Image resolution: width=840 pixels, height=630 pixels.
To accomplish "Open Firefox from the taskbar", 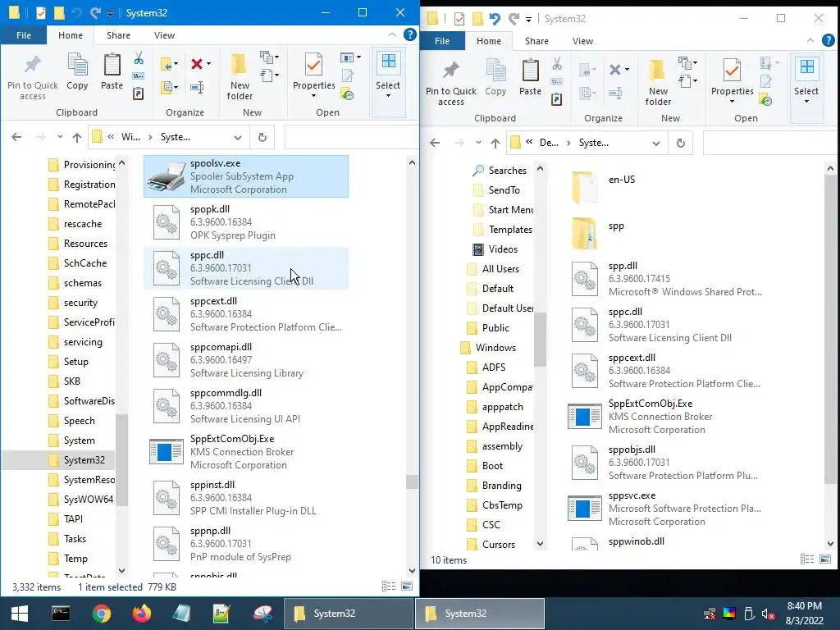I will [141, 614].
